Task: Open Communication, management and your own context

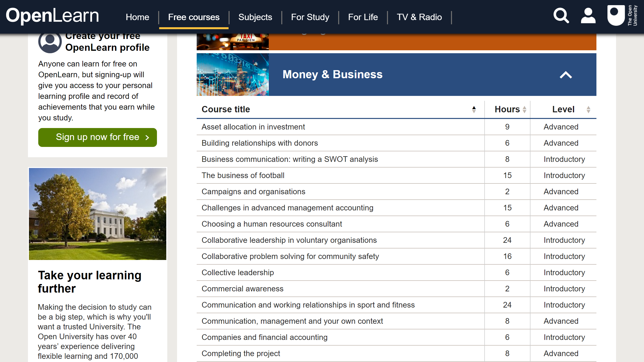Action: point(292,321)
